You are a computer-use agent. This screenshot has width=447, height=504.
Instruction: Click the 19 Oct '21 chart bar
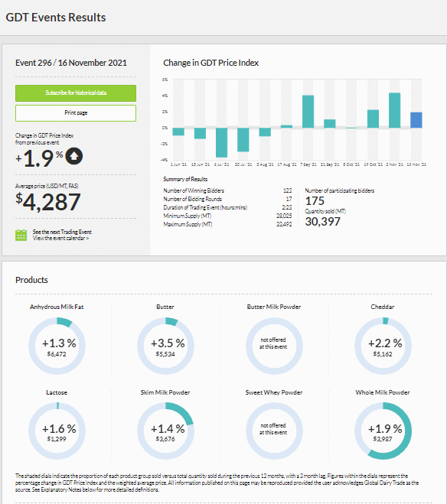coord(373,119)
